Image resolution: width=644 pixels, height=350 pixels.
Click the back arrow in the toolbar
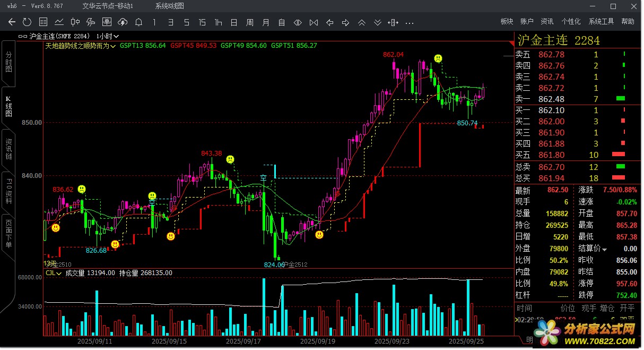pos(12,22)
